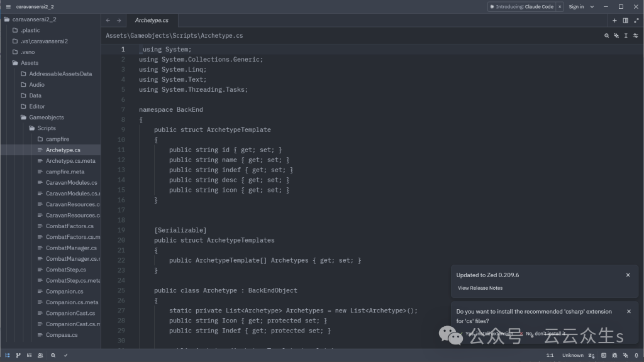This screenshot has height=362, width=644.
Task: Split the editor pane
Action: click(x=625, y=20)
